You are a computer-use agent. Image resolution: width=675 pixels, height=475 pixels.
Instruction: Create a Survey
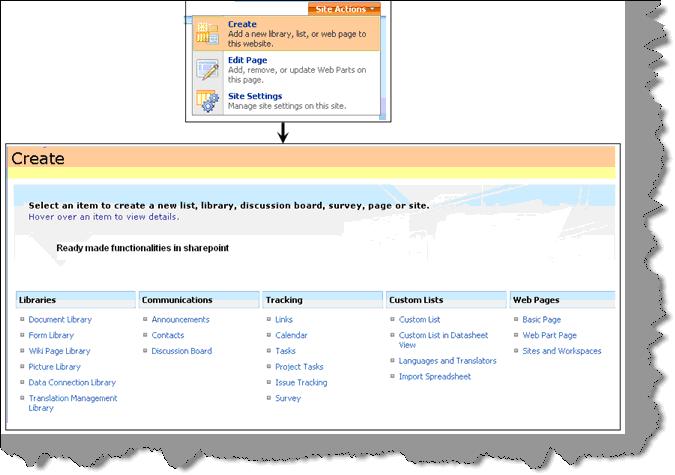pos(288,398)
